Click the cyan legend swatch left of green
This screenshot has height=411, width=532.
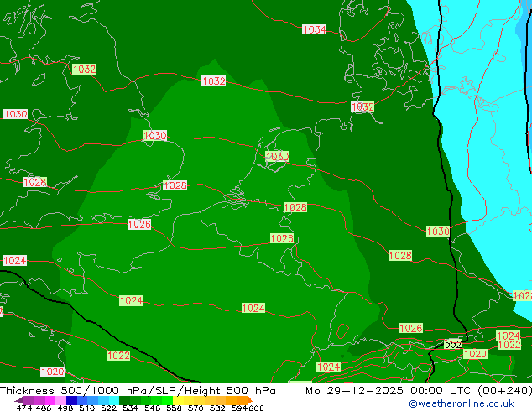tap(114, 400)
